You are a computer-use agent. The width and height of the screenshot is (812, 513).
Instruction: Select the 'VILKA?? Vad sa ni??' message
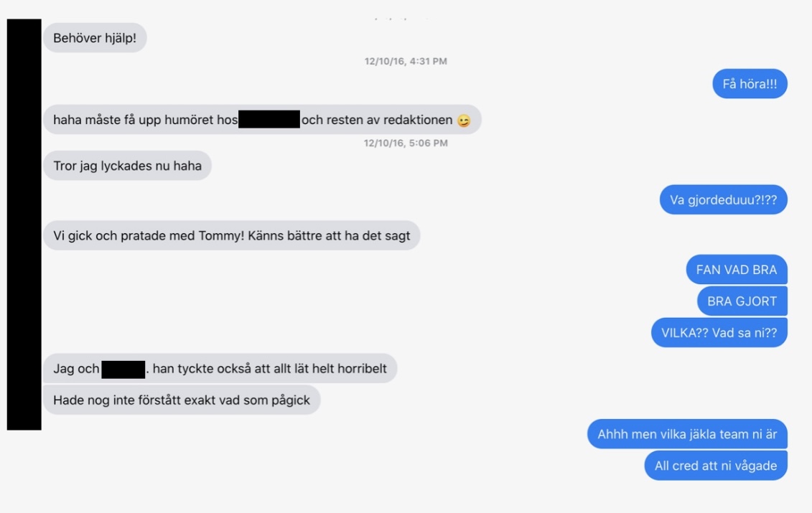[719, 333]
